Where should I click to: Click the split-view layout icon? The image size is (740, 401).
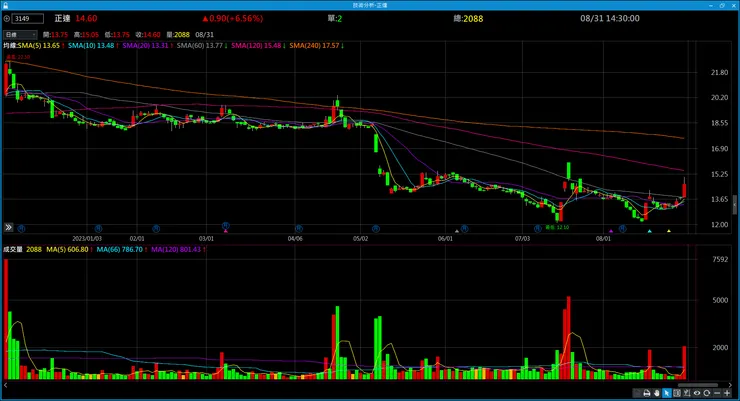point(677,393)
